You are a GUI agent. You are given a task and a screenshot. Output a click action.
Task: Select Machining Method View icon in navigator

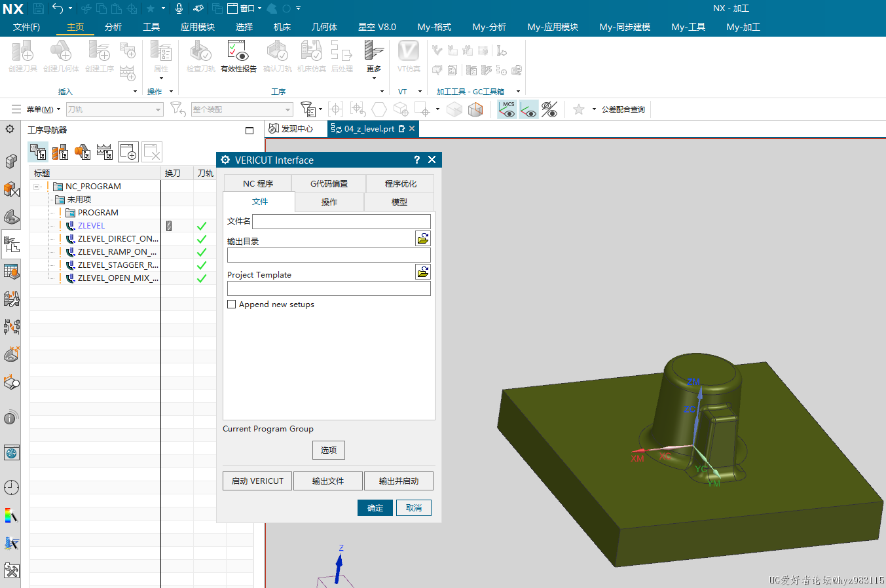point(105,152)
